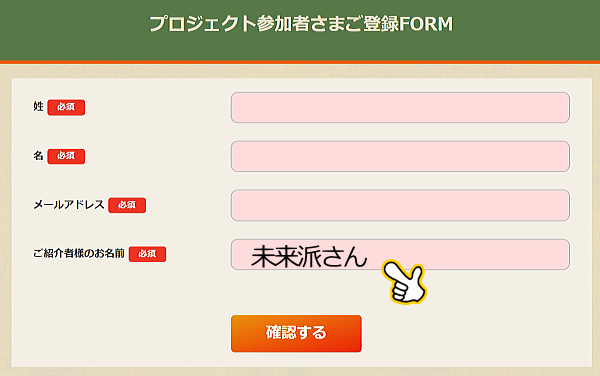
Task: Click the 必須 badge next to ご紹介者様のお名前
Action: 147,254
